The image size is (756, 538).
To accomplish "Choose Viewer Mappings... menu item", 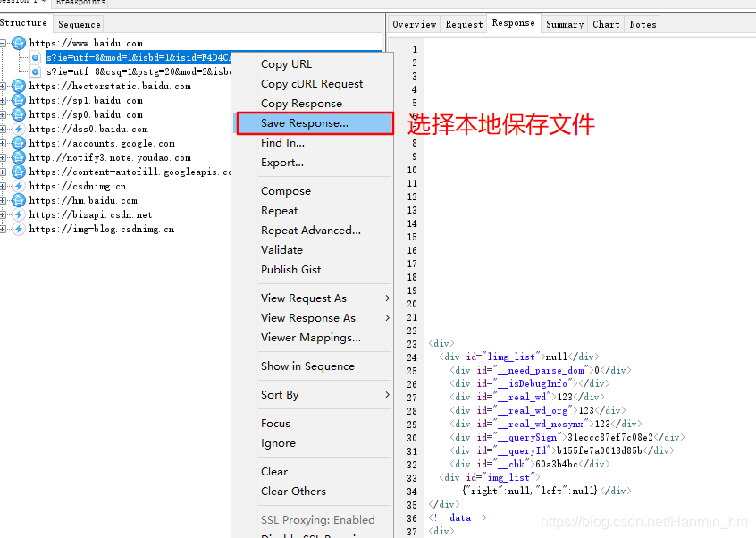I will pos(313,338).
